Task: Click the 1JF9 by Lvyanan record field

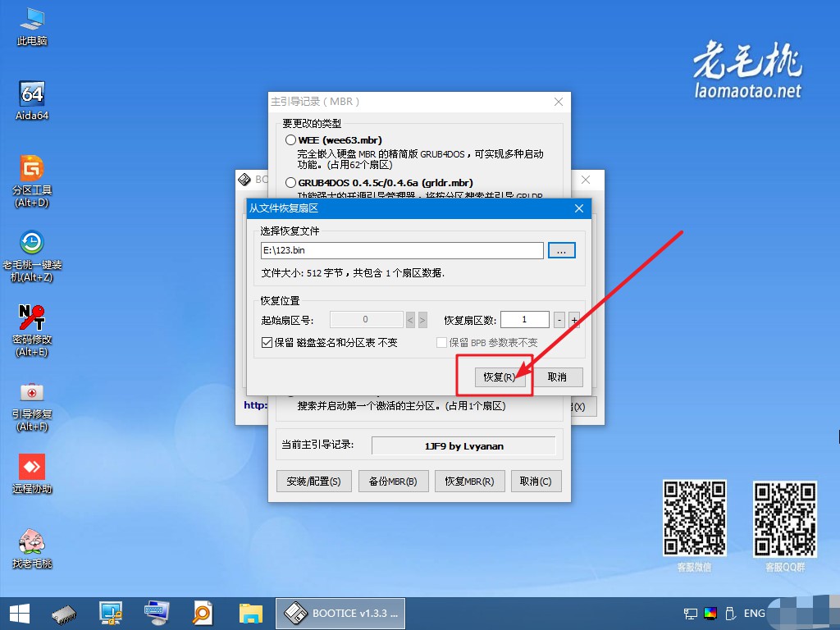Action: tap(464, 446)
